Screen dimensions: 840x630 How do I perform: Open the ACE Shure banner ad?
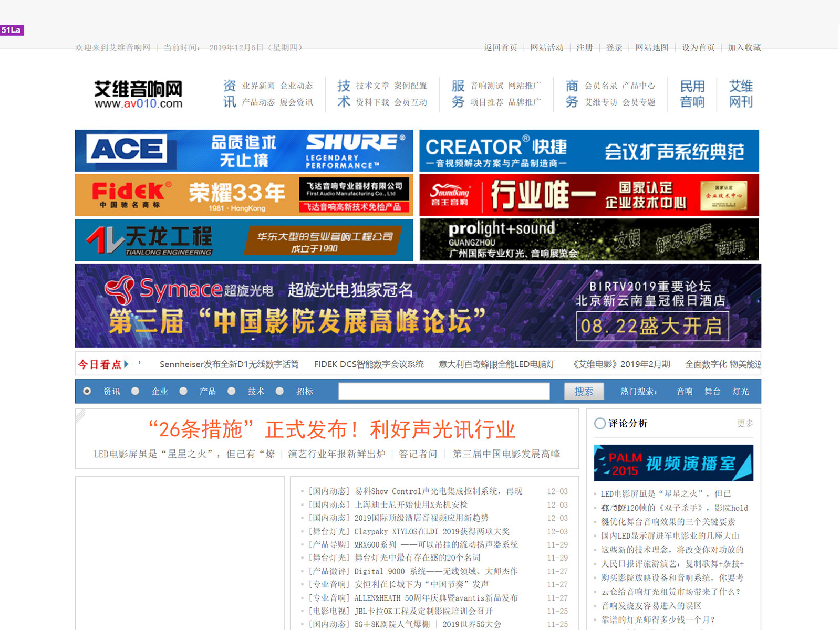point(244,151)
